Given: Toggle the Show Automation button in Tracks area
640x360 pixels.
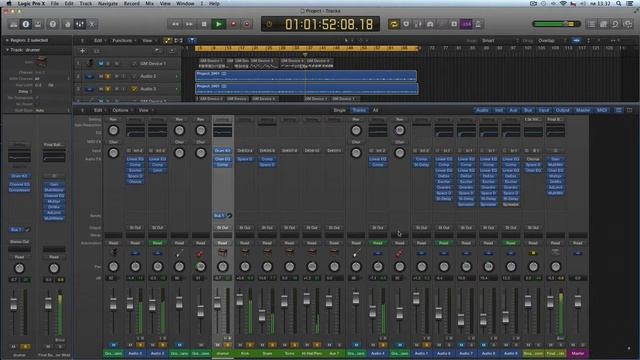Looking at the screenshot, I should 167,40.
